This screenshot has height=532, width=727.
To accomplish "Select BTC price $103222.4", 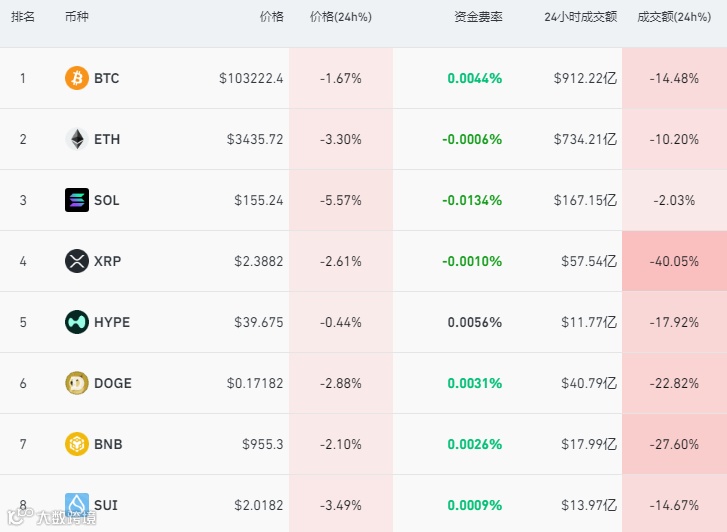I will 251,78.
